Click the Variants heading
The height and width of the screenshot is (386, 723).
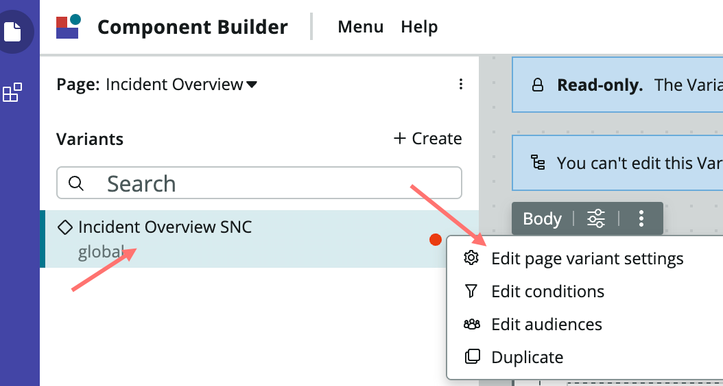coord(90,139)
